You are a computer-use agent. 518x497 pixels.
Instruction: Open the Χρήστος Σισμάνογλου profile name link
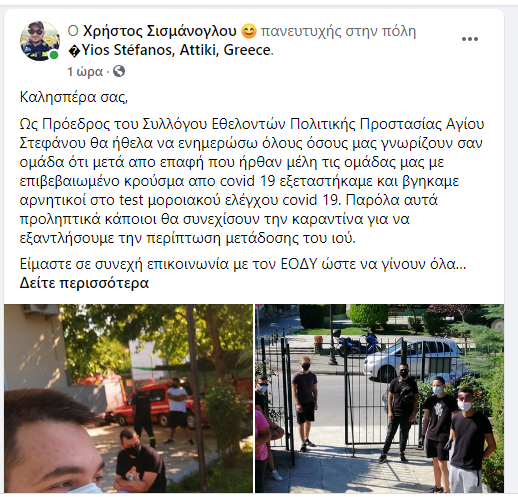160,31
